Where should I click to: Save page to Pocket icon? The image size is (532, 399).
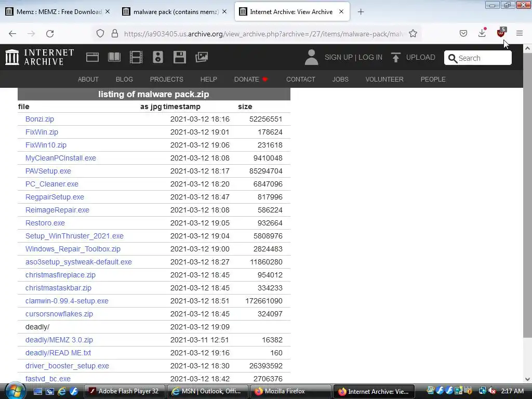463,33
